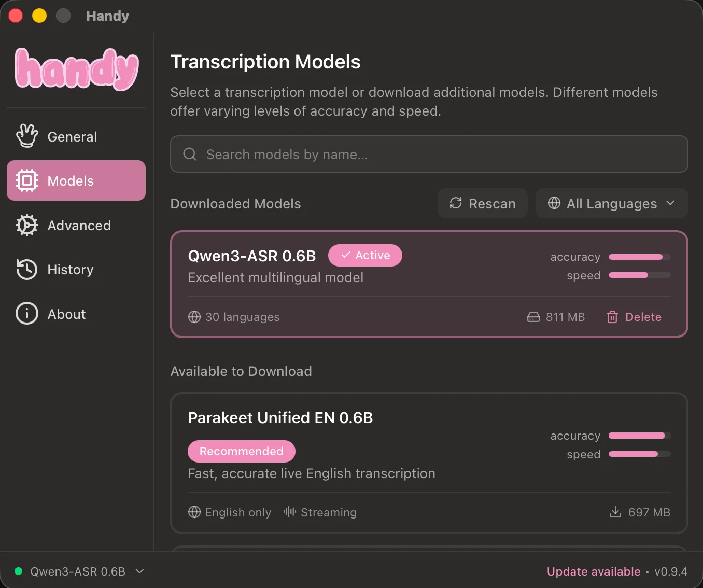Click the General hand icon
The width and height of the screenshot is (703, 588).
pos(27,136)
